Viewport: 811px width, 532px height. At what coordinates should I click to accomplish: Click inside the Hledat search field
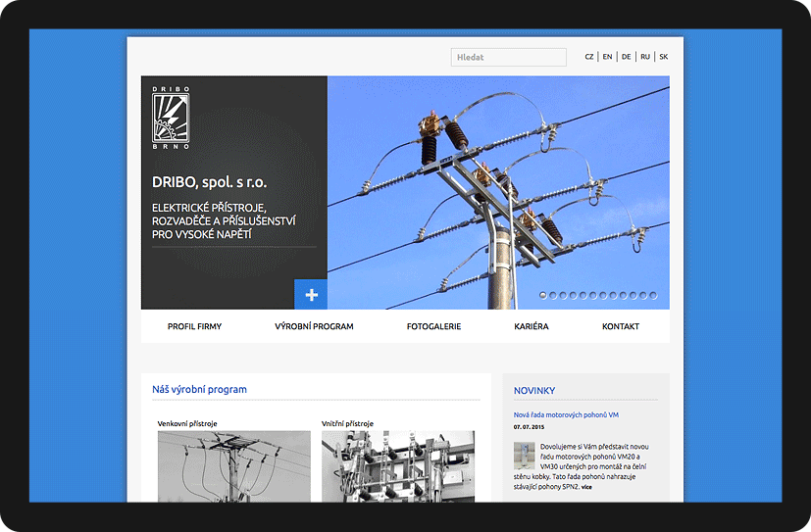(x=508, y=58)
